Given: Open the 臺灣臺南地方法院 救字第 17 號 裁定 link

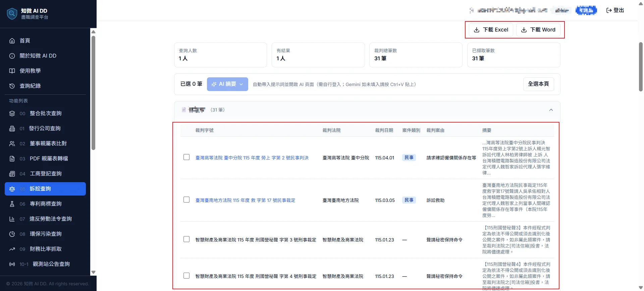Looking at the screenshot, I should (x=245, y=200).
